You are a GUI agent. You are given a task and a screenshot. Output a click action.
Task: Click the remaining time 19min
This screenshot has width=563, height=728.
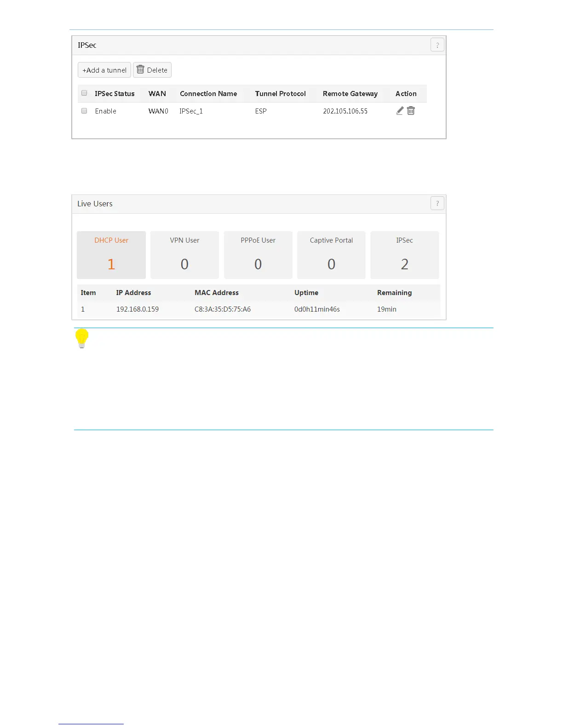click(x=387, y=309)
